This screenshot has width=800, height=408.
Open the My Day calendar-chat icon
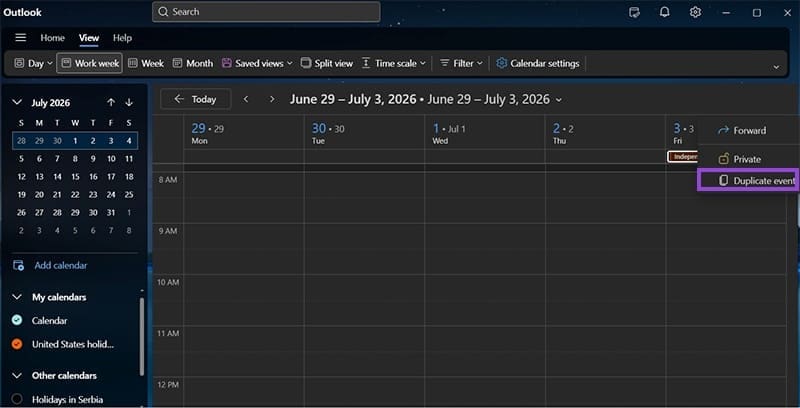click(634, 12)
